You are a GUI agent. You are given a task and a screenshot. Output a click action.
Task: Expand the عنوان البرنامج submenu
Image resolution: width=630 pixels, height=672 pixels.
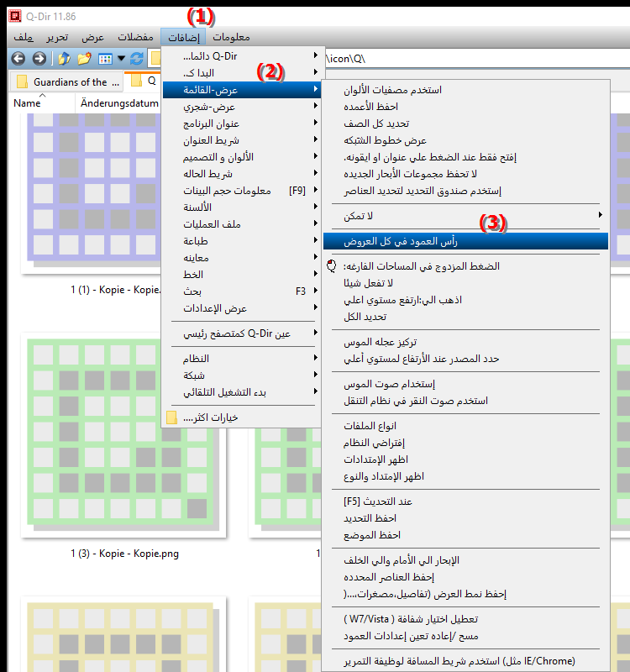tap(242, 123)
